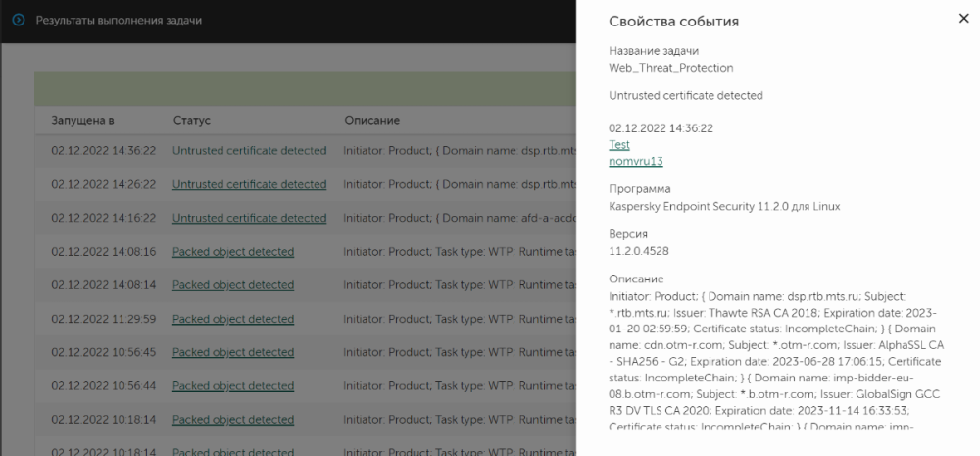Click the round icon beside Результаты выполнения задачи
This screenshot has height=456, width=980.
click(19, 20)
